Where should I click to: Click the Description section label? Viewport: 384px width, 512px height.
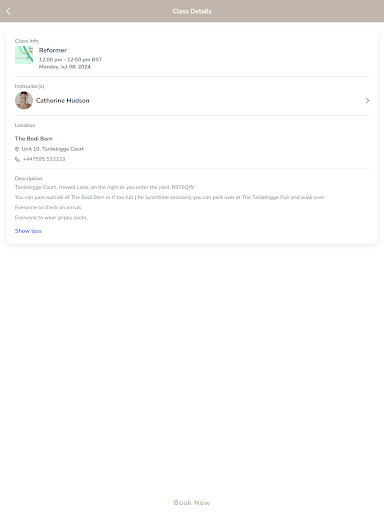28,178
